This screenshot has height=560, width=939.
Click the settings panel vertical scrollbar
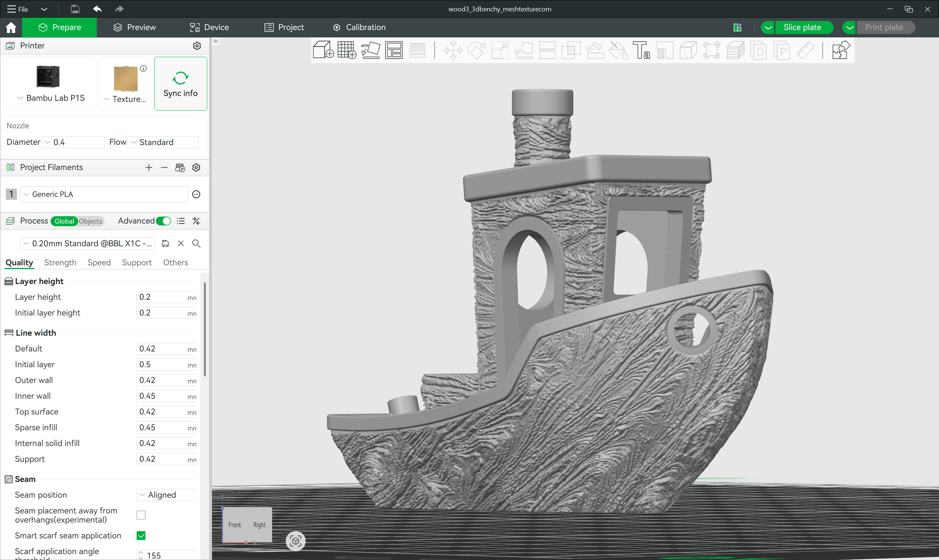click(205, 329)
